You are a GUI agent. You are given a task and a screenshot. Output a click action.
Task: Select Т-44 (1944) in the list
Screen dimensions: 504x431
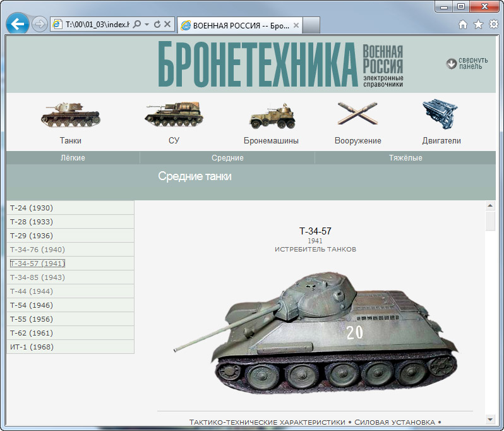[70, 291]
